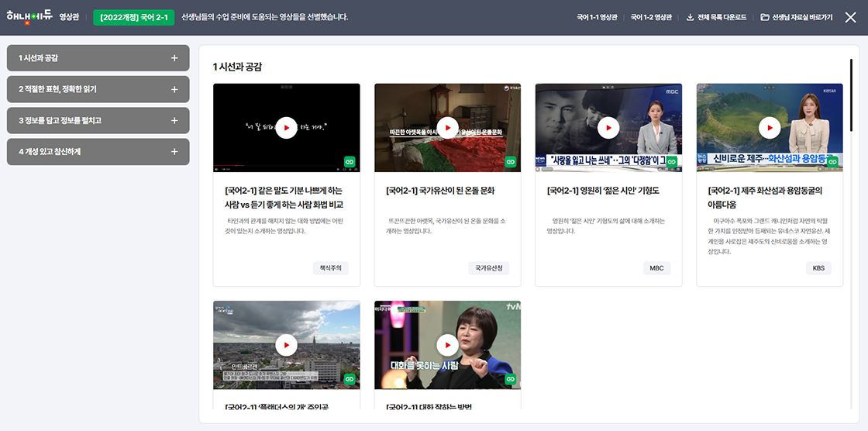Click the 전체 목록 다운로드 text link
The height and width of the screenshot is (431, 868).
(722, 17)
